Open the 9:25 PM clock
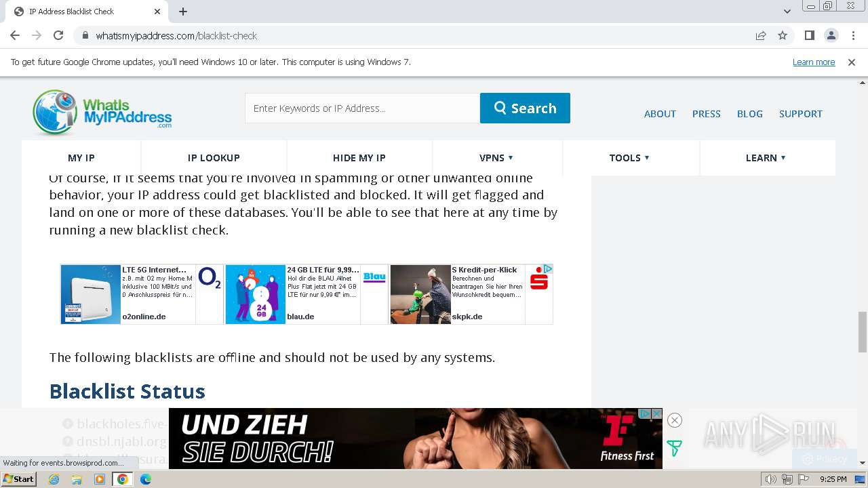Screen dimensions: 868x488 (833, 479)
